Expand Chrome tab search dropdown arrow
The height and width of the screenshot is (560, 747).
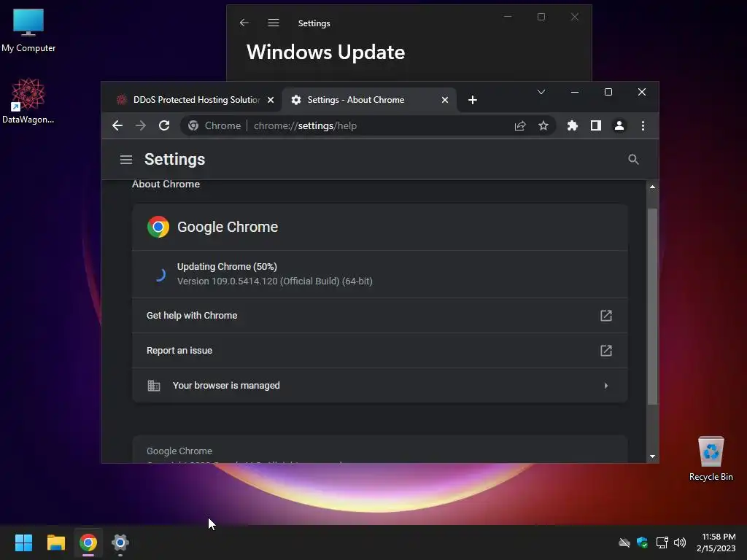tap(541, 92)
